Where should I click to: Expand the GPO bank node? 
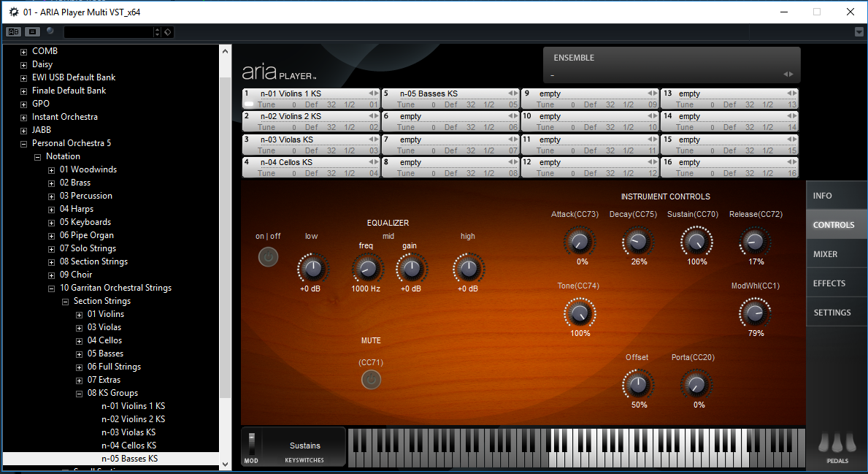pyautogui.click(x=24, y=104)
